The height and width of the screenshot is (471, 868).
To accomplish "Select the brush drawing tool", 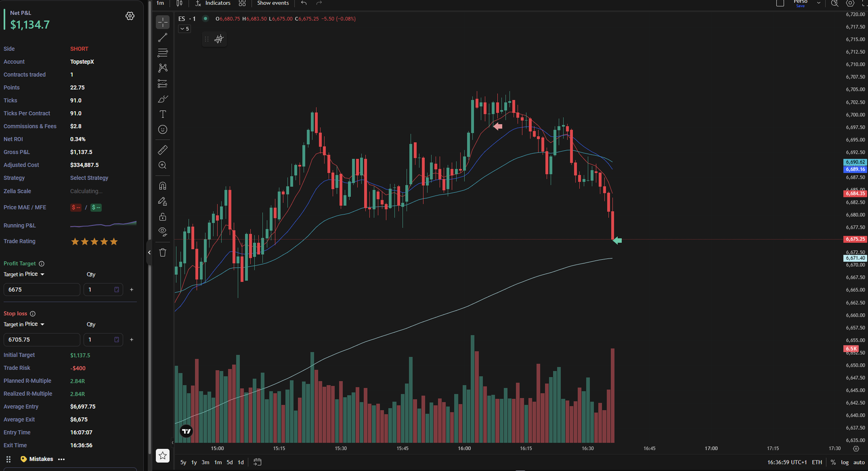I will (163, 99).
